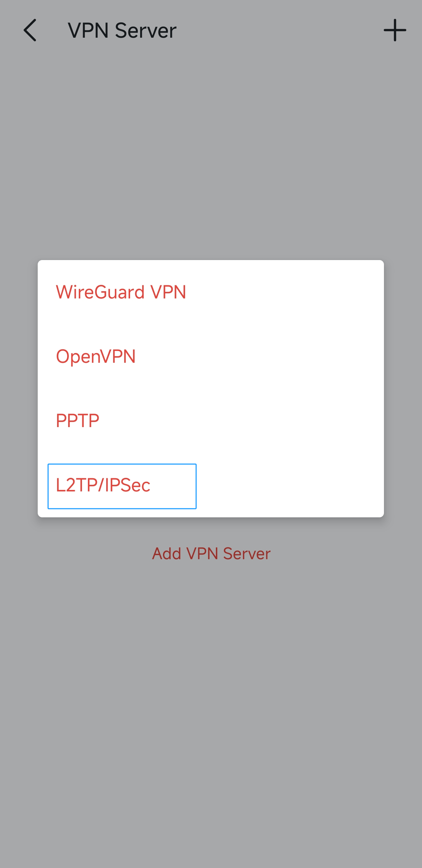The image size is (422, 868).
Task: Select the WireGuard VPN protocol option
Action: [x=121, y=292]
